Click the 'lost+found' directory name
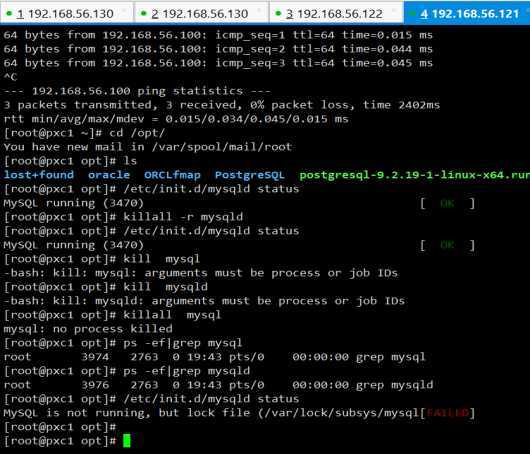 point(39,175)
